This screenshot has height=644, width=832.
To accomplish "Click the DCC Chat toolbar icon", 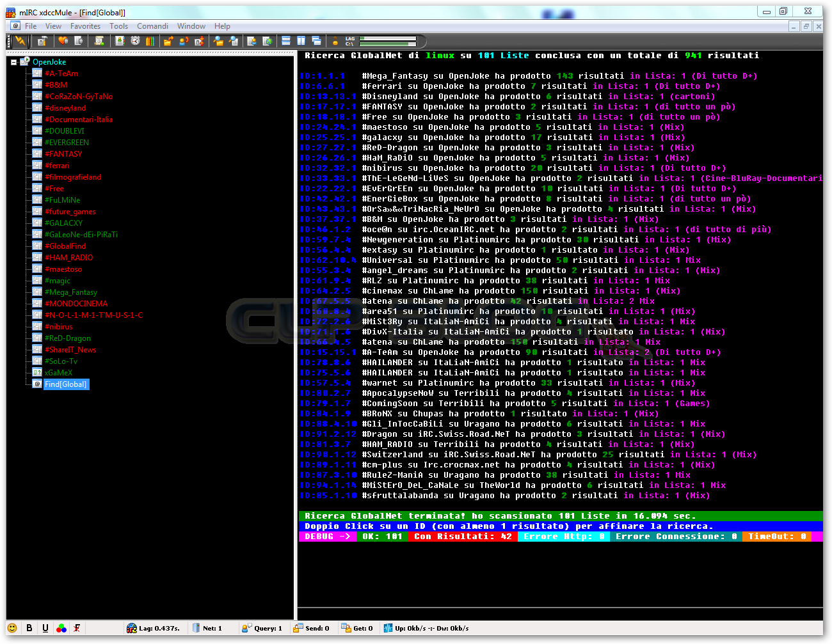I will 184,41.
